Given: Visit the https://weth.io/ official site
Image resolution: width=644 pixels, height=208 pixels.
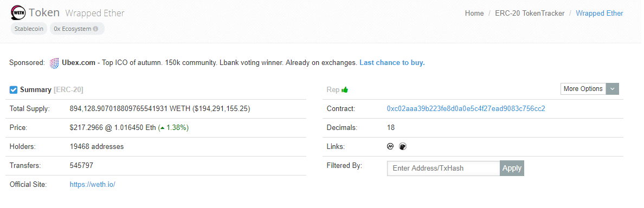Looking at the screenshot, I should 92,185.
